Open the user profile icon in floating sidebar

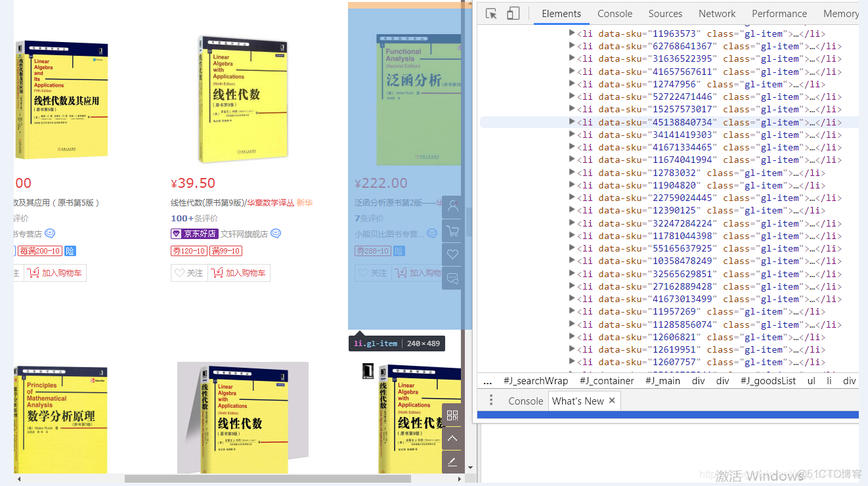click(x=452, y=208)
